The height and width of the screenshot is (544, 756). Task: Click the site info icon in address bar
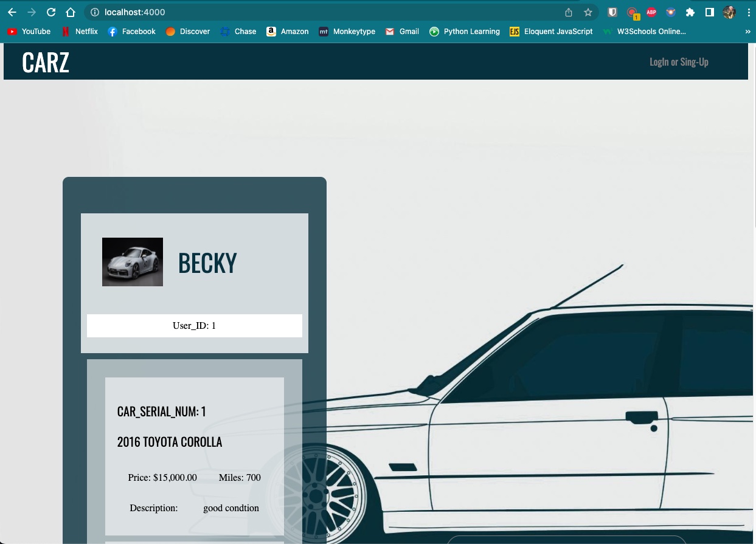[94, 12]
